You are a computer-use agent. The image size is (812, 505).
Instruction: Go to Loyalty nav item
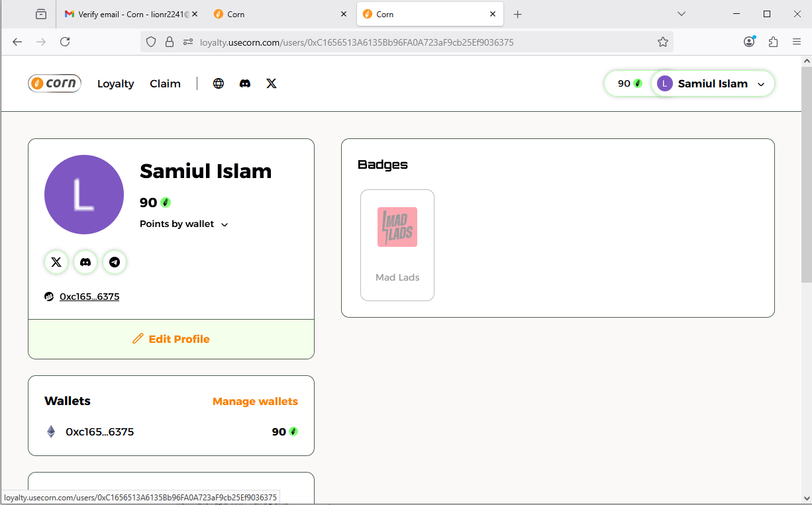click(x=116, y=83)
